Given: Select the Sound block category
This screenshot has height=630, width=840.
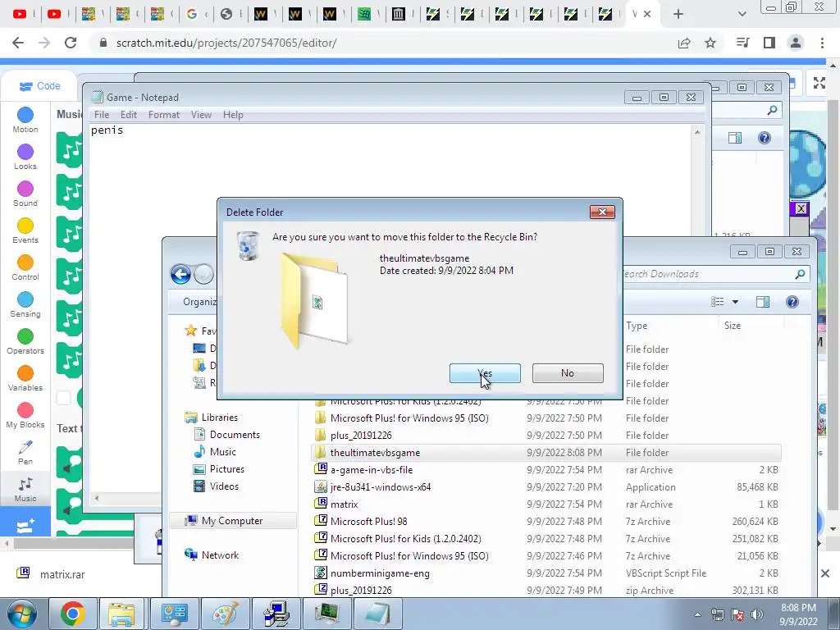Looking at the screenshot, I should click(25, 194).
